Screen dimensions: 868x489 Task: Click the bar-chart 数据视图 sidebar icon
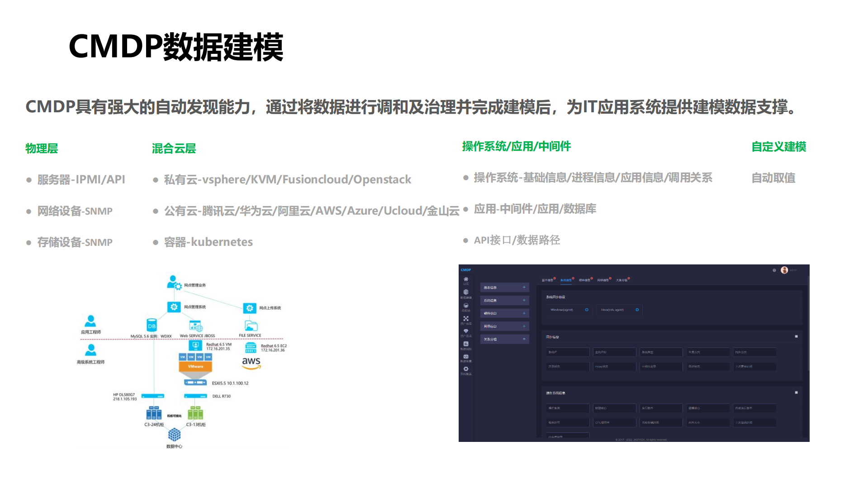coord(466,344)
